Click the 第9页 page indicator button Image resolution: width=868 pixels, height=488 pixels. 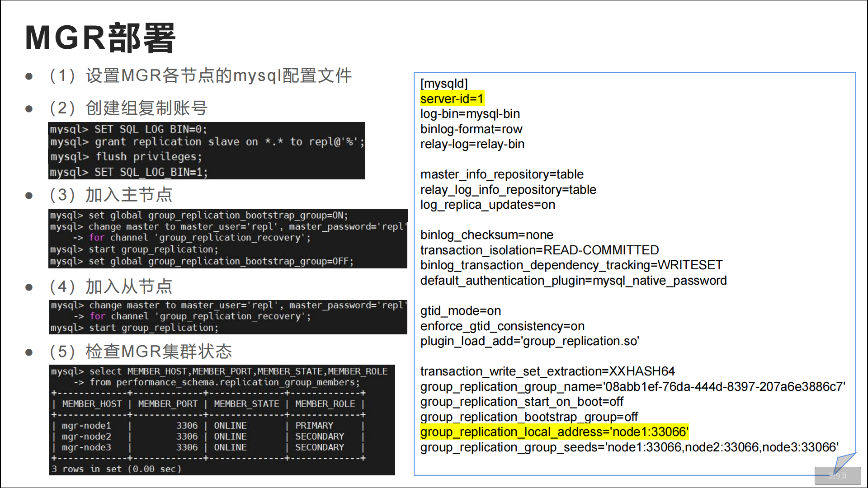coord(837,476)
